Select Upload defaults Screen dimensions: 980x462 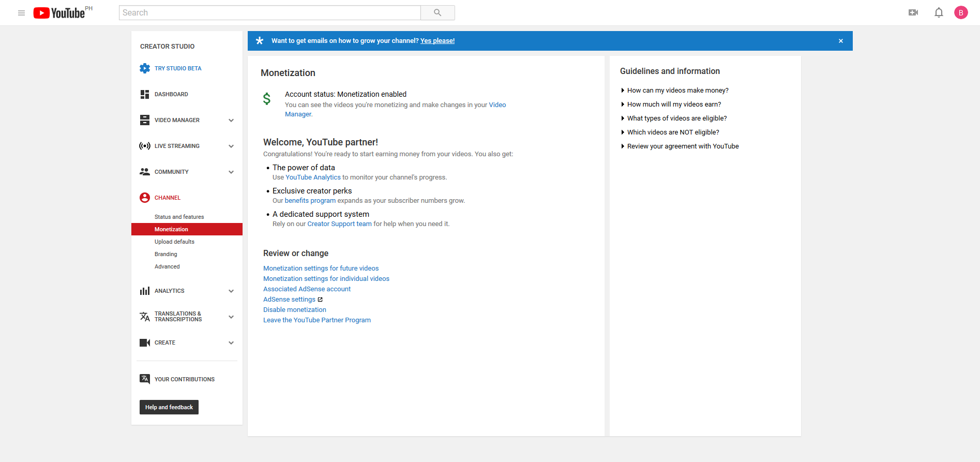pyautogui.click(x=174, y=242)
